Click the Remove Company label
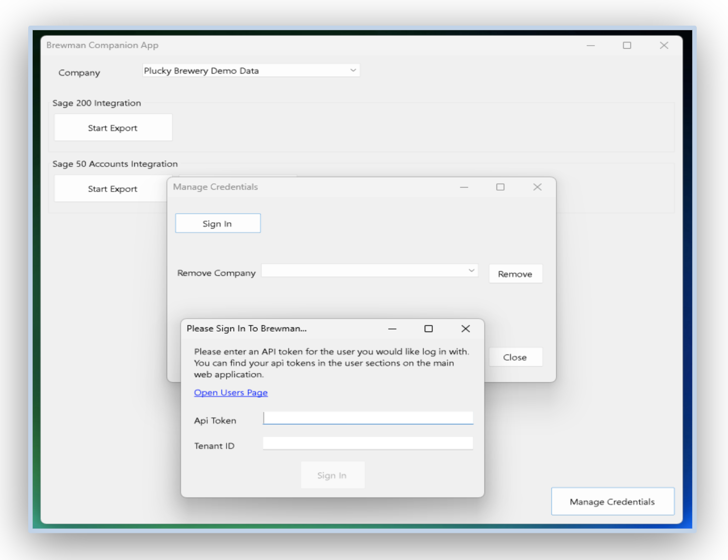Screen dimensions: 728x560 (216, 273)
